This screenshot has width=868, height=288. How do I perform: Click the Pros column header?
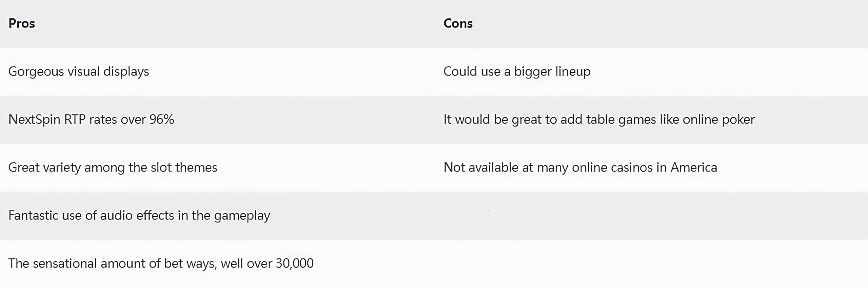pos(22,23)
